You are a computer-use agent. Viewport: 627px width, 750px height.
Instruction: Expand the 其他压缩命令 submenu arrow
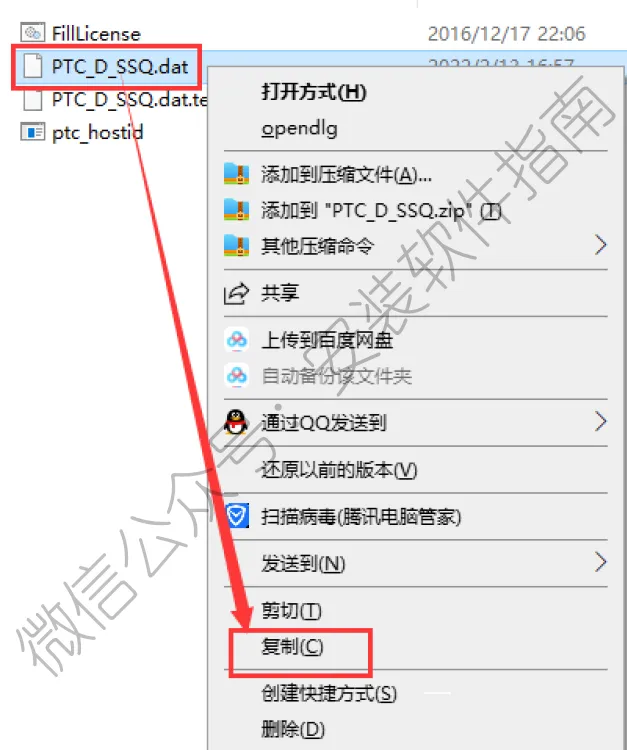pos(601,245)
